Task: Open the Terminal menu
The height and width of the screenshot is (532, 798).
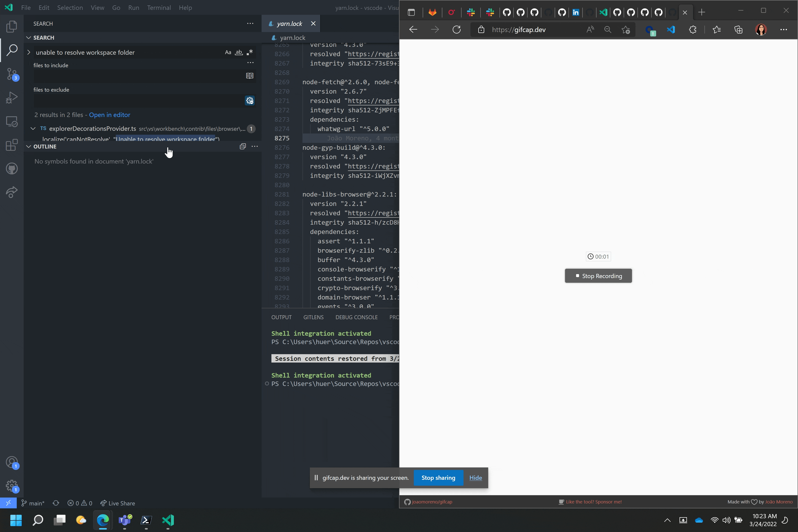Action: tap(159, 7)
